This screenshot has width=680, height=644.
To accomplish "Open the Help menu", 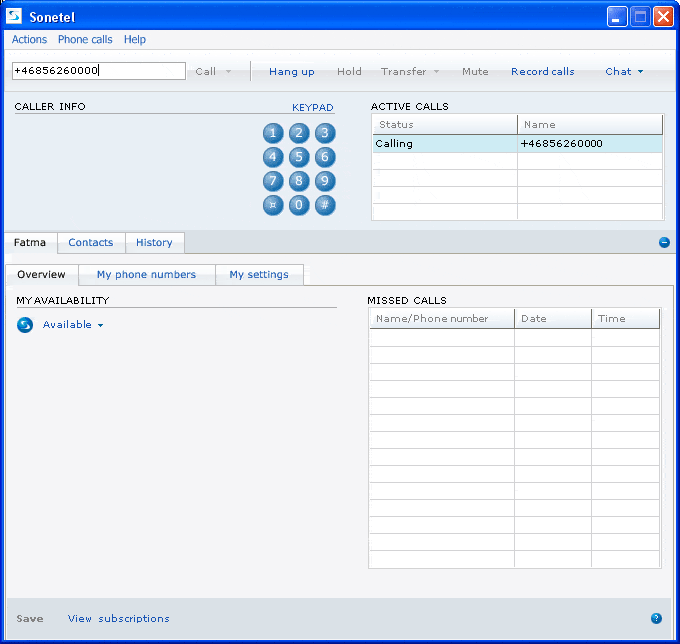I will pyautogui.click(x=135, y=39).
